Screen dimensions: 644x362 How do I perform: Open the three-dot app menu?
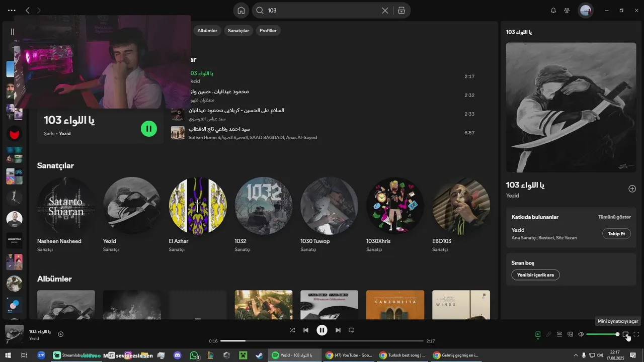(x=12, y=10)
